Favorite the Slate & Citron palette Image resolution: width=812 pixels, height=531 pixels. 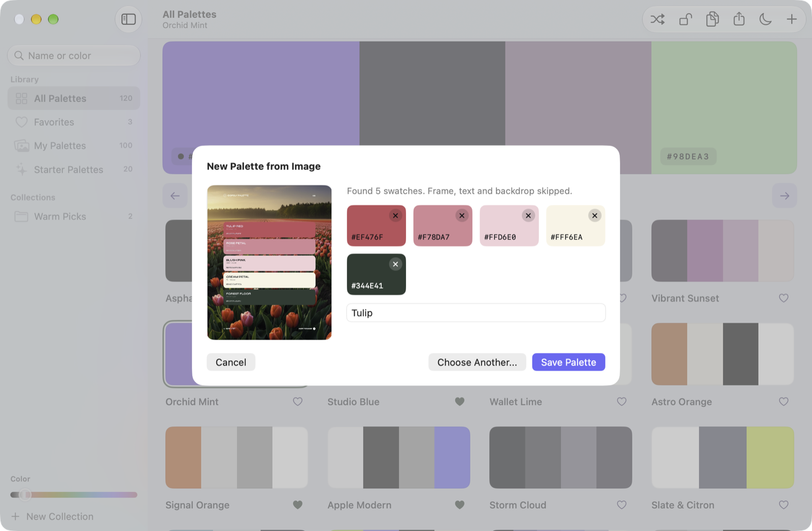(784, 505)
